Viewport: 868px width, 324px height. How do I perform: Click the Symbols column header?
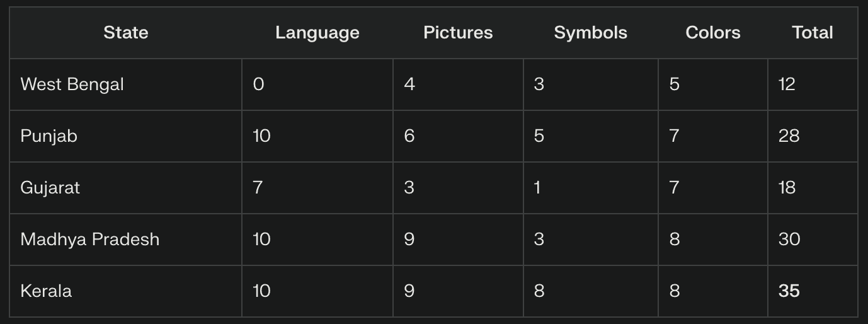[x=590, y=33]
